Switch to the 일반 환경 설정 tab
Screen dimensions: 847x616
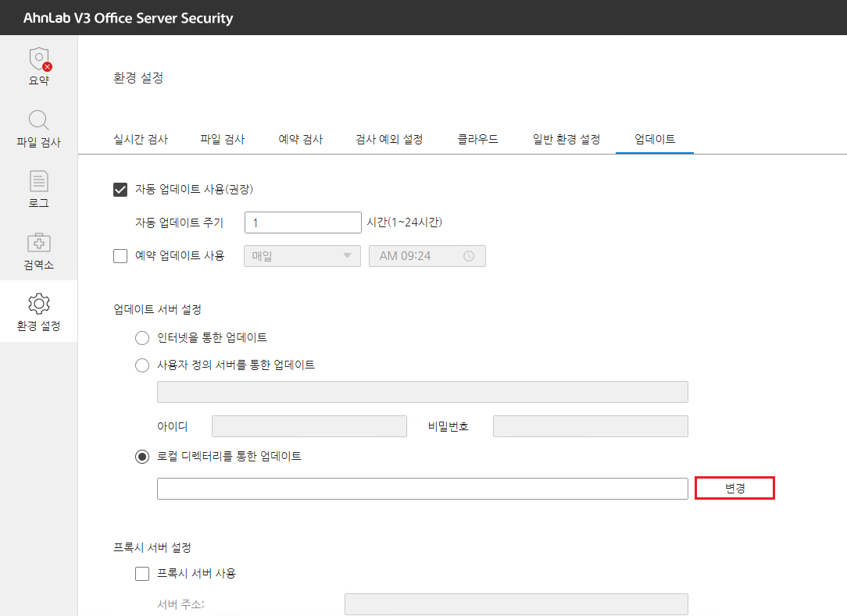tap(566, 139)
